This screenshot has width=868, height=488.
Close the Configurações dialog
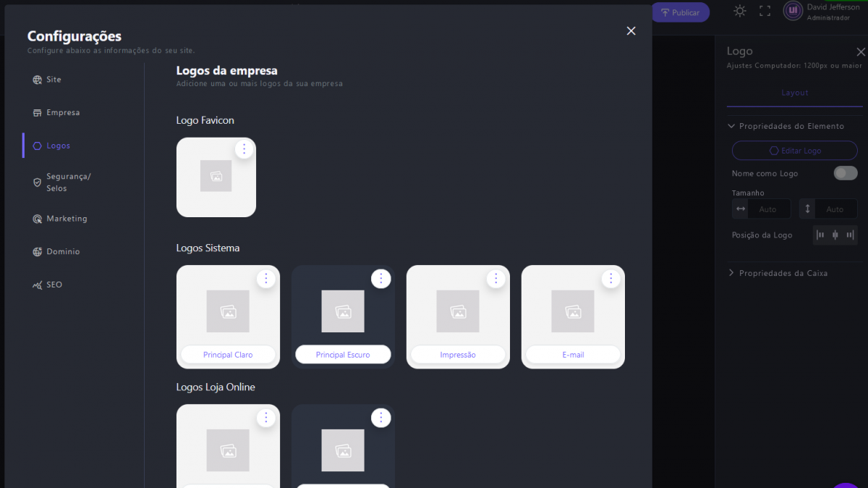pyautogui.click(x=631, y=30)
